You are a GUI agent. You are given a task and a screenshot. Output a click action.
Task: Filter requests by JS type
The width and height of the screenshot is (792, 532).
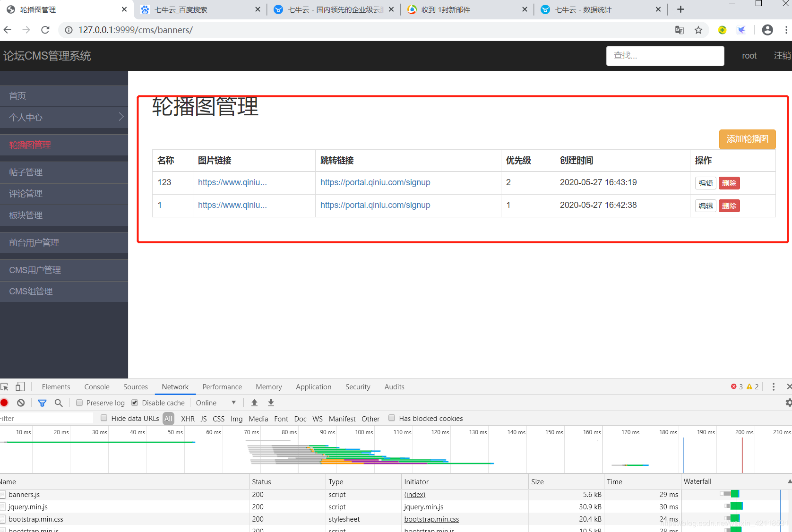204,419
